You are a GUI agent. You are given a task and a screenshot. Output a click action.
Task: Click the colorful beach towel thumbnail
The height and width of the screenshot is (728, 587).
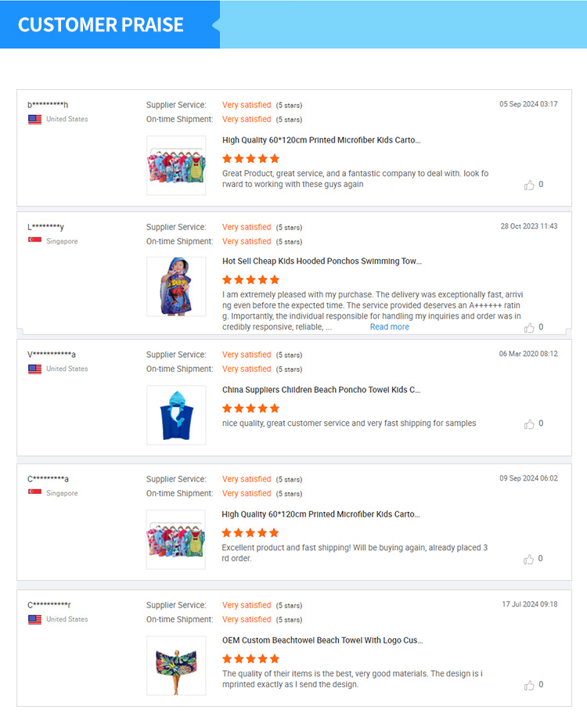pos(176,665)
